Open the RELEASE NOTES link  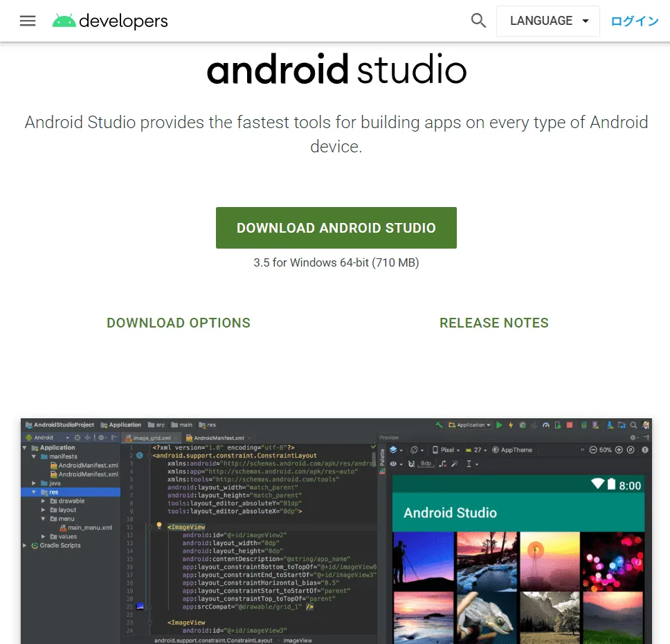pos(494,323)
